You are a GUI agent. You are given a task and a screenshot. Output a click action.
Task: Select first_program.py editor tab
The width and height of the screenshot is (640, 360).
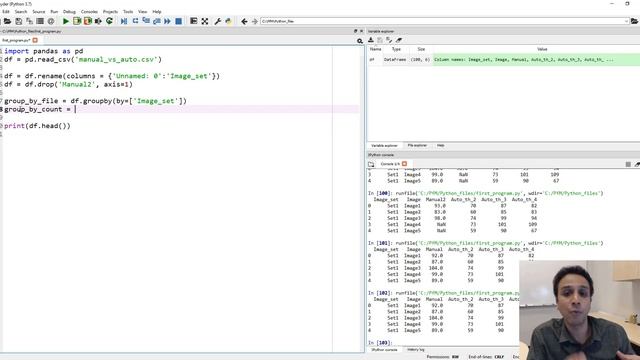coord(16,40)
